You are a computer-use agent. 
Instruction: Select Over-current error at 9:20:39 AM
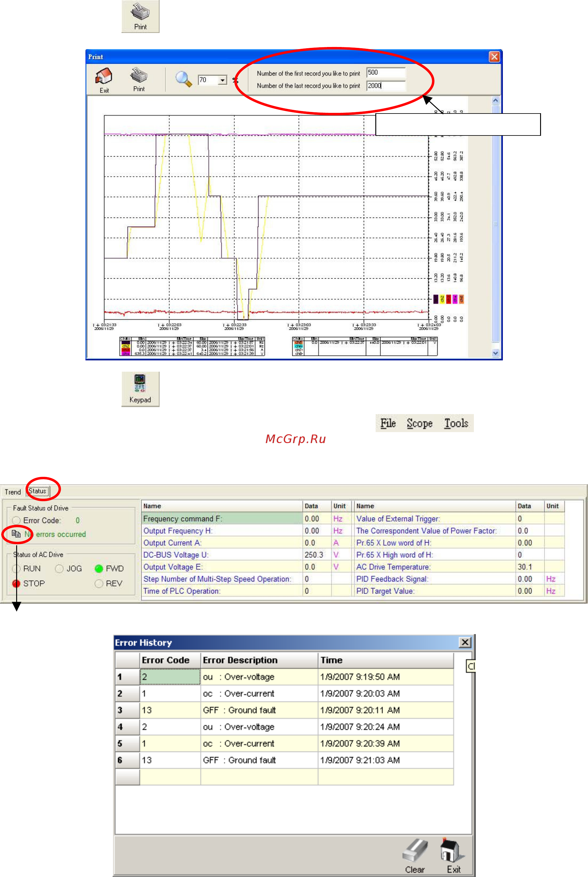285,743
